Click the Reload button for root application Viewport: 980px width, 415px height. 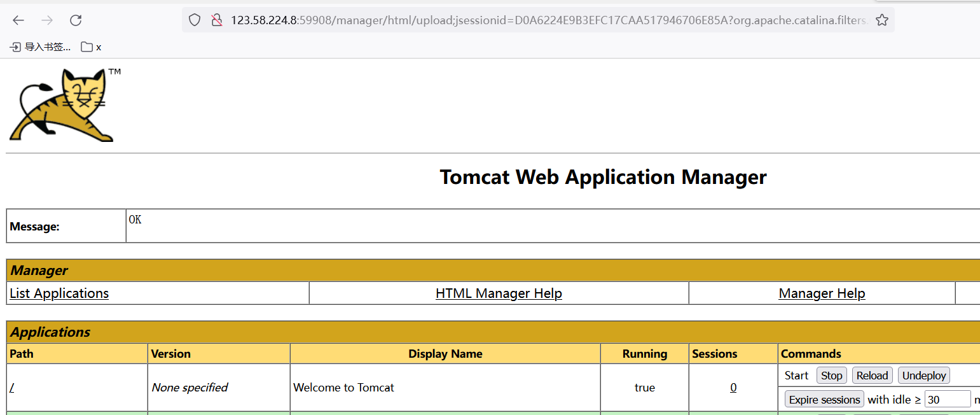click(x=872, y=376)
